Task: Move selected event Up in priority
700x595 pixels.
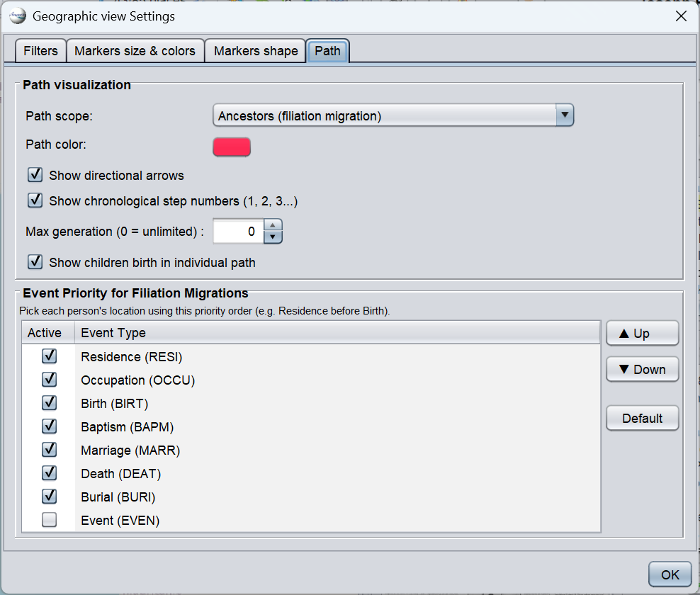Action: point(642,333)
